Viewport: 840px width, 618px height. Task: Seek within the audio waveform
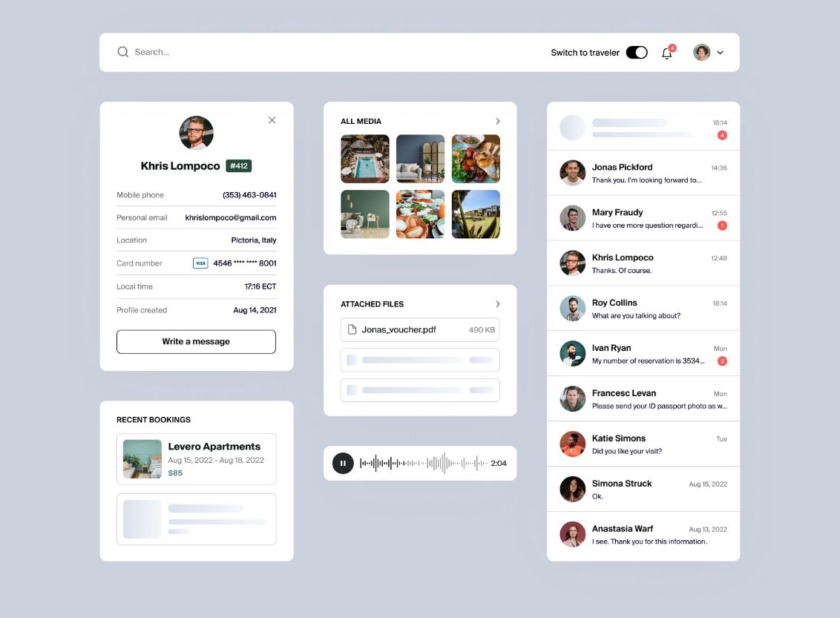[x=424, y=463]
